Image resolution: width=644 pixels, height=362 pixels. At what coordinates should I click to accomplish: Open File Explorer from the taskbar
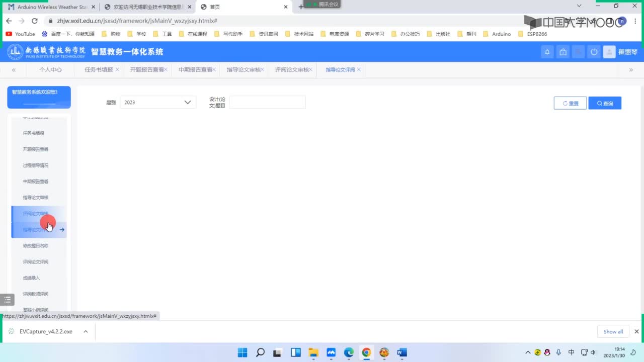coord(313,352)
